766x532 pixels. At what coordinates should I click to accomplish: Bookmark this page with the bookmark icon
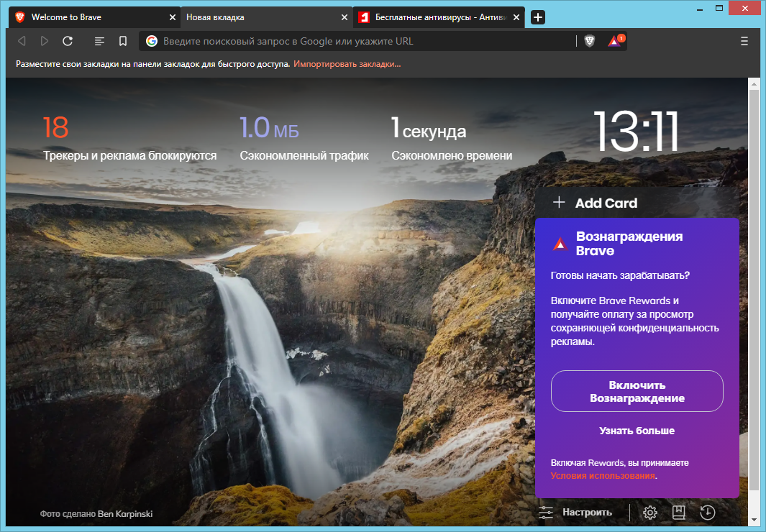pyautogui.click(x=123, y=42)
